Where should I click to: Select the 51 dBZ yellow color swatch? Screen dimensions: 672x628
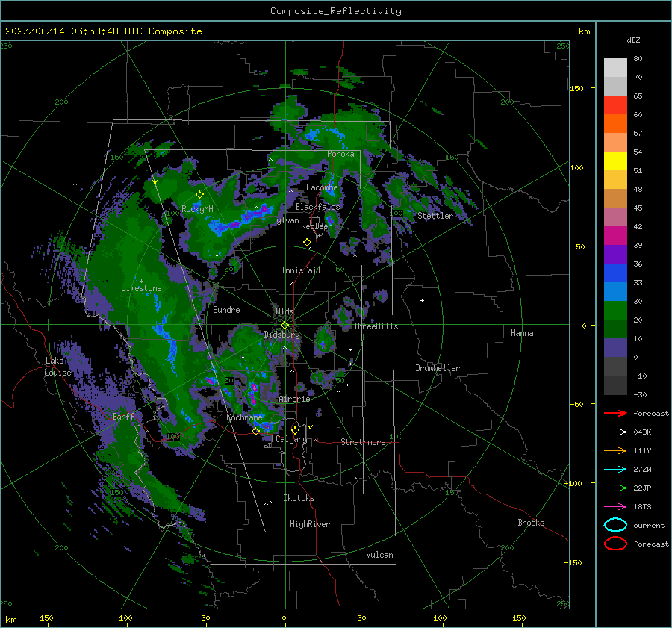tap(615, 161)
